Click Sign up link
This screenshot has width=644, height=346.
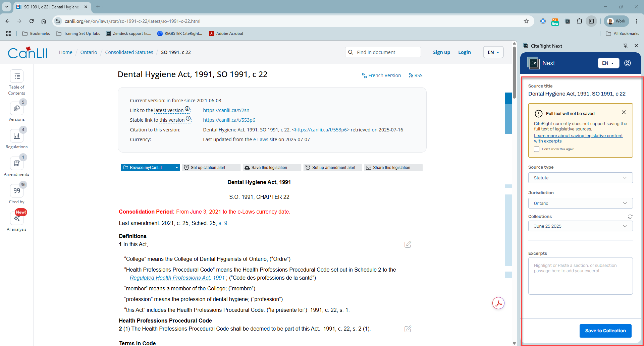[441, 52]
